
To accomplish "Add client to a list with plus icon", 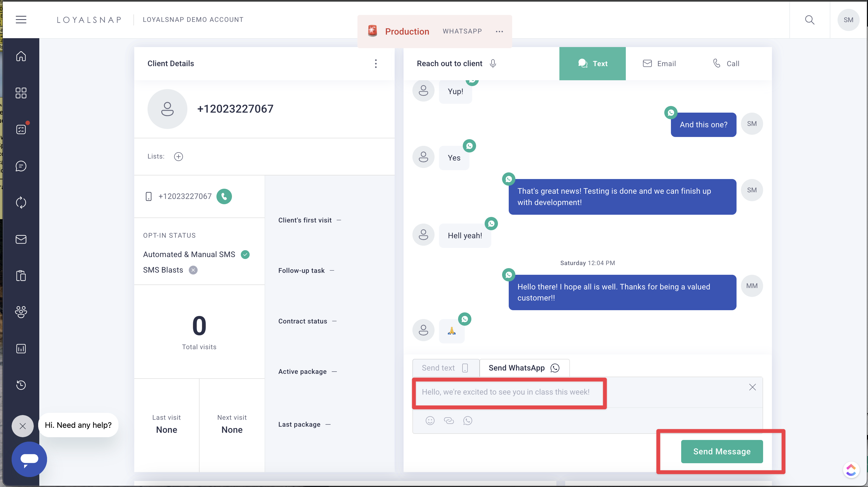I will point(178,156).
